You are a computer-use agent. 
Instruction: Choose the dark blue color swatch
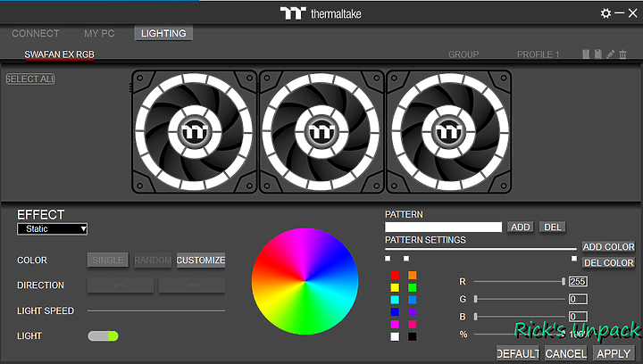click(x=395, y=312)
